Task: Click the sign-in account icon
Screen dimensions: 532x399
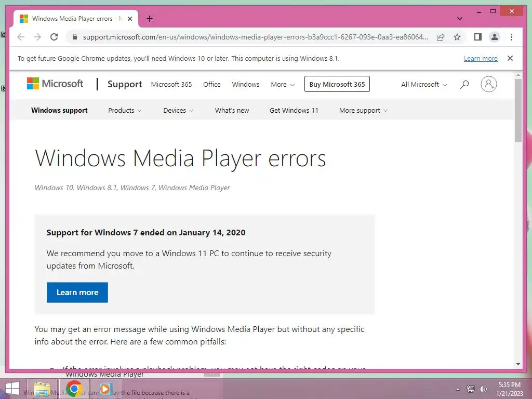Action: (488, 84)
